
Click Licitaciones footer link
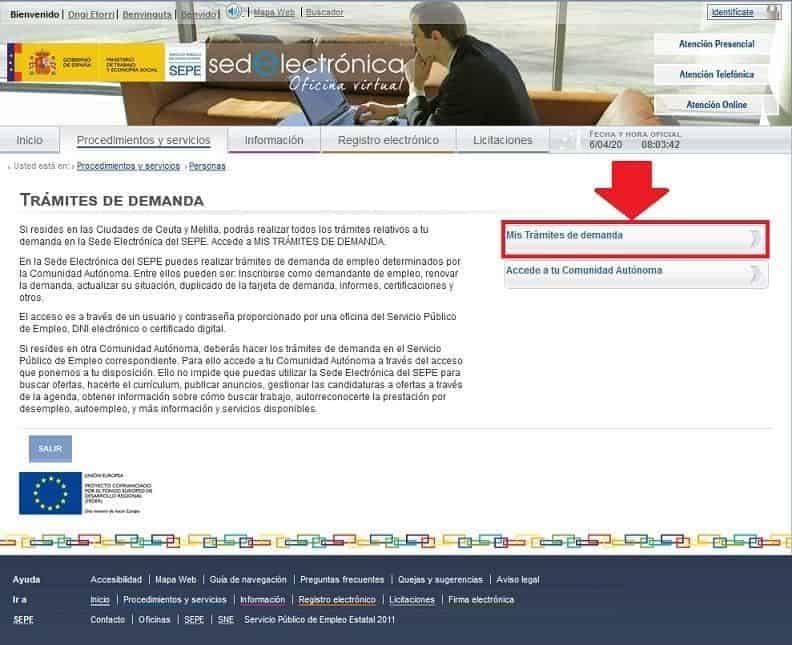coord(412,600)
